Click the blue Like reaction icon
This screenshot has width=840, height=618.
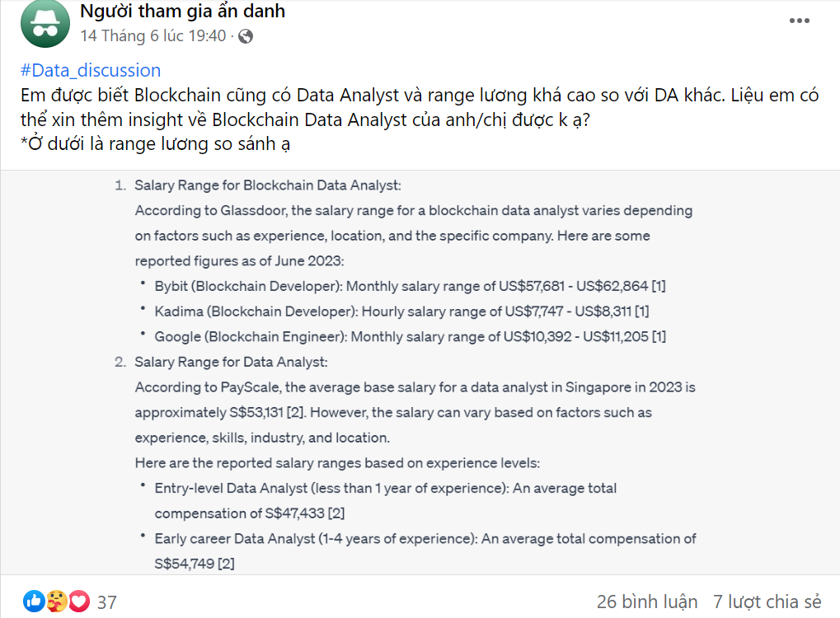pyautogui.click(x=34, y=602)
